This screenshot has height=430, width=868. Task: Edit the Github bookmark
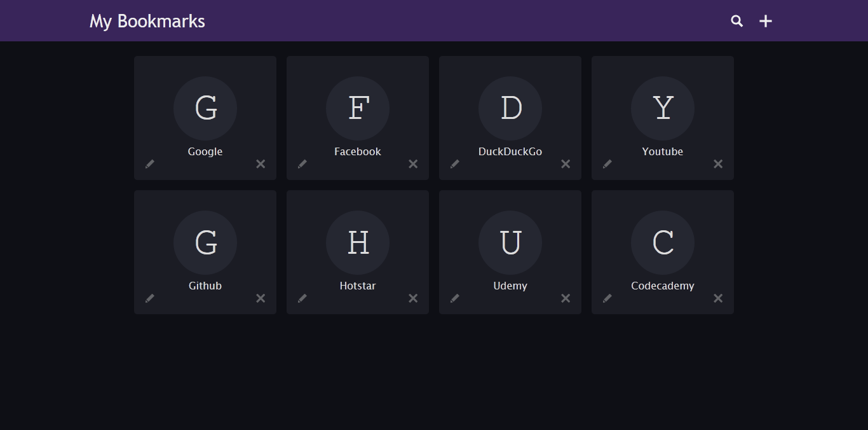point(150,298)
